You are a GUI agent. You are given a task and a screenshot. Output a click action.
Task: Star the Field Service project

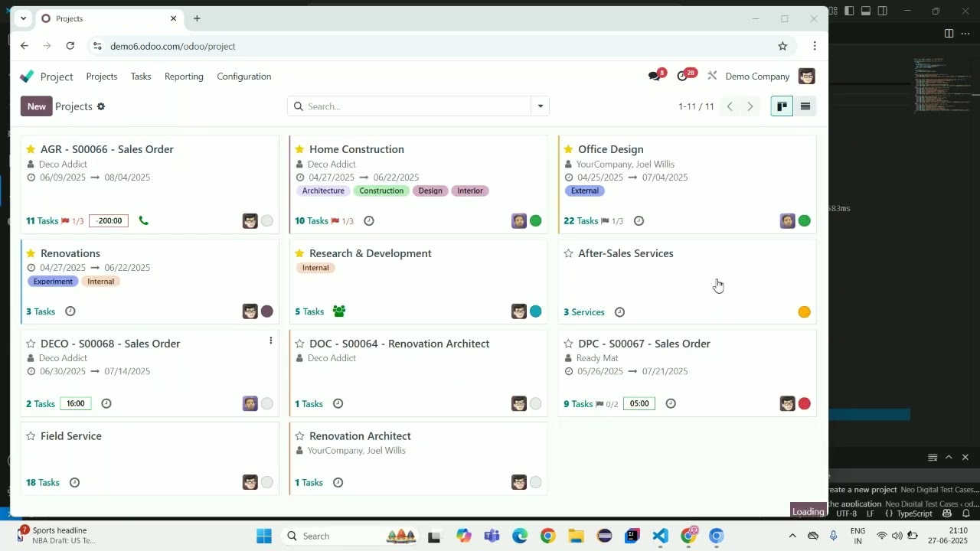pyautogui.click(x=31, y=436)
